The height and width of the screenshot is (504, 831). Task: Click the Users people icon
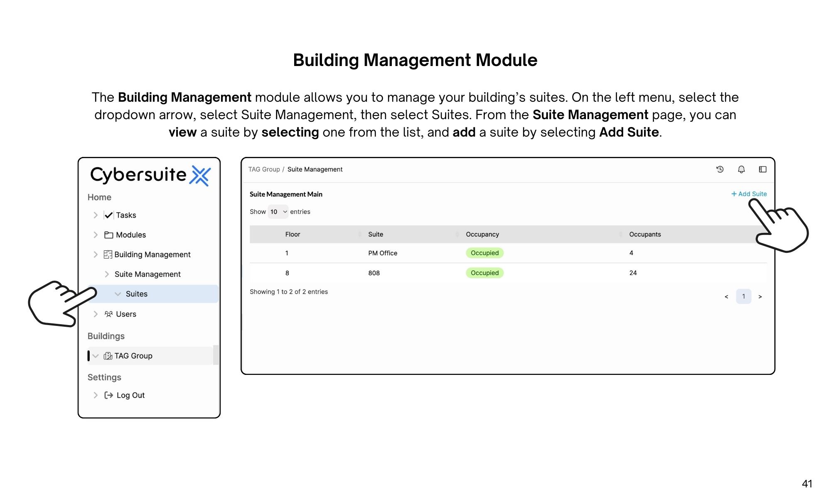tap(108, 314)
